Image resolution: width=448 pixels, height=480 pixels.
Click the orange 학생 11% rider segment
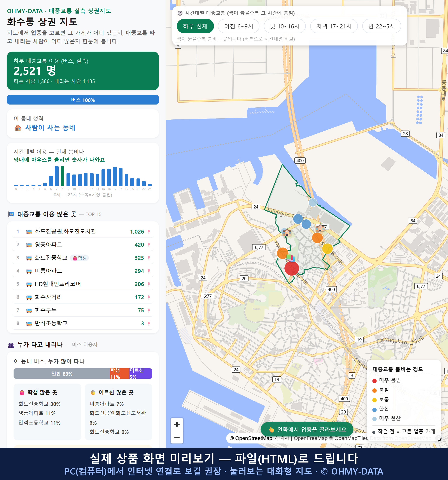pos(120,374)
